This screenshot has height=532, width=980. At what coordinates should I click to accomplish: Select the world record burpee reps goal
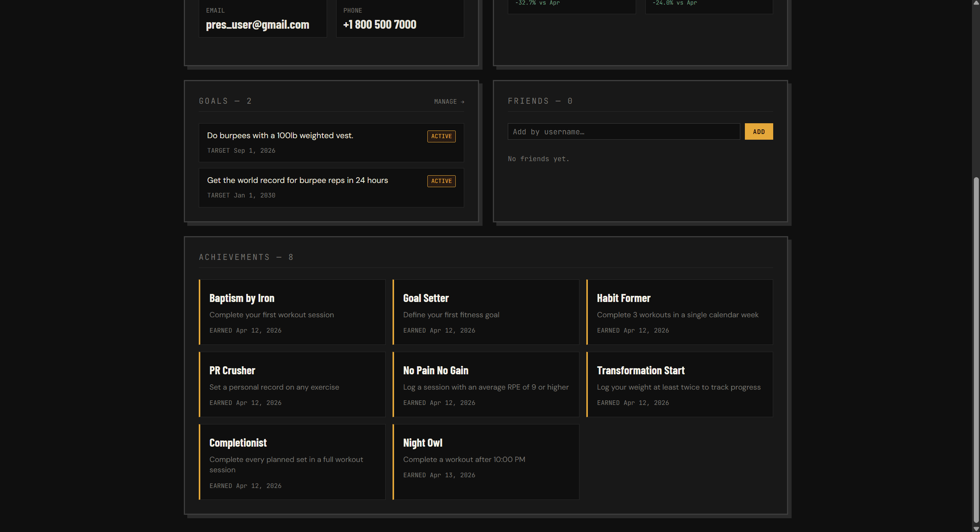point(331,188)
